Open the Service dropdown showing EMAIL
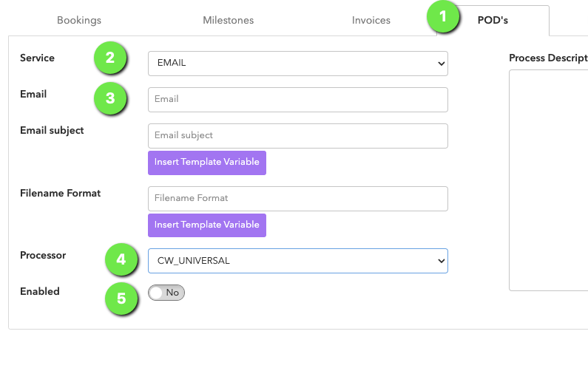The width and height of the screenshot is (588, 368). pyautogui.click(x=298, y=64)
